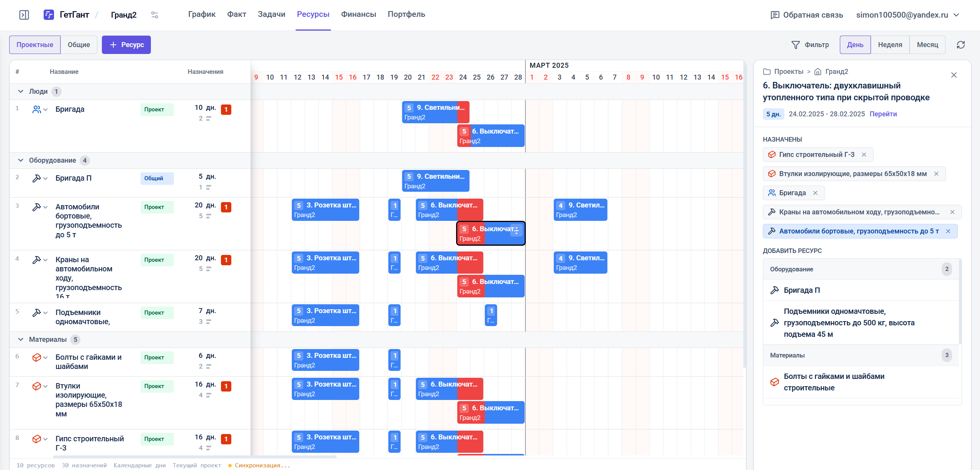Set timeline scale to Неделя
980x470 pixels.
[x=890, y=45]
